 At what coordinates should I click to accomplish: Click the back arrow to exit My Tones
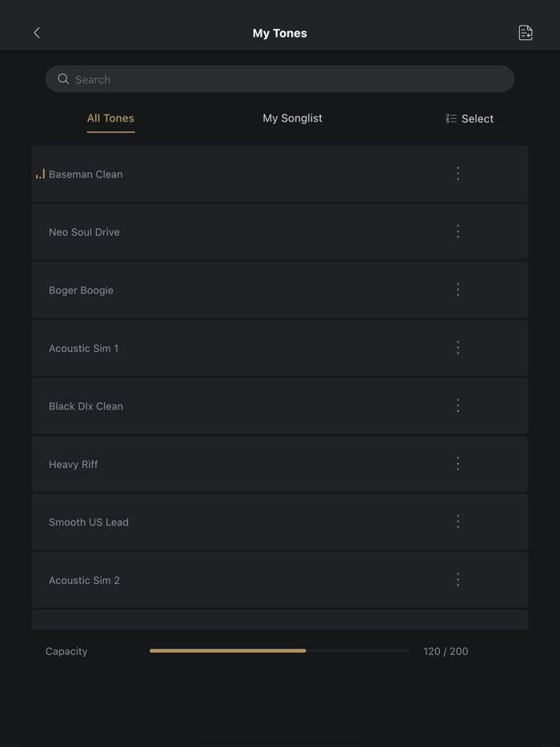37,33
